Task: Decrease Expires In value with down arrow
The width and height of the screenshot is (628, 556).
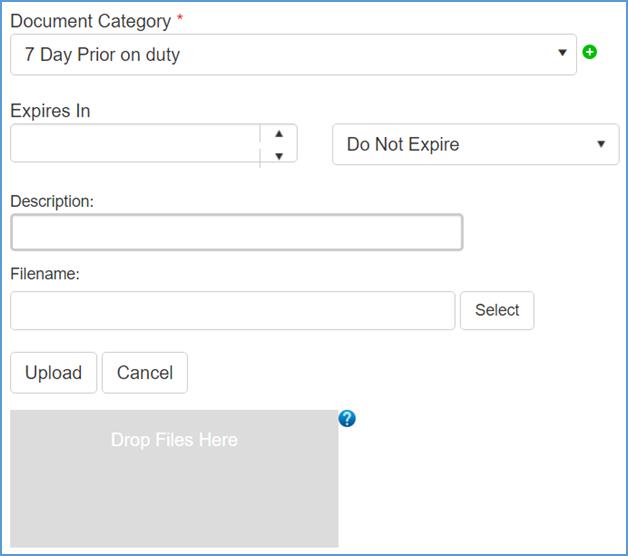Action: 279,155
